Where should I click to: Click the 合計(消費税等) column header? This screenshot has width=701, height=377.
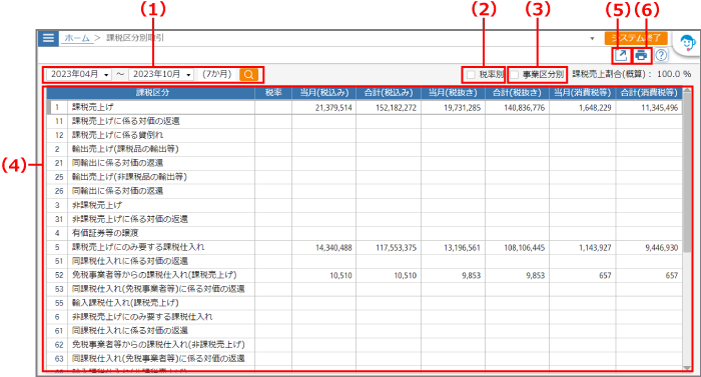[x=649, y=93]
